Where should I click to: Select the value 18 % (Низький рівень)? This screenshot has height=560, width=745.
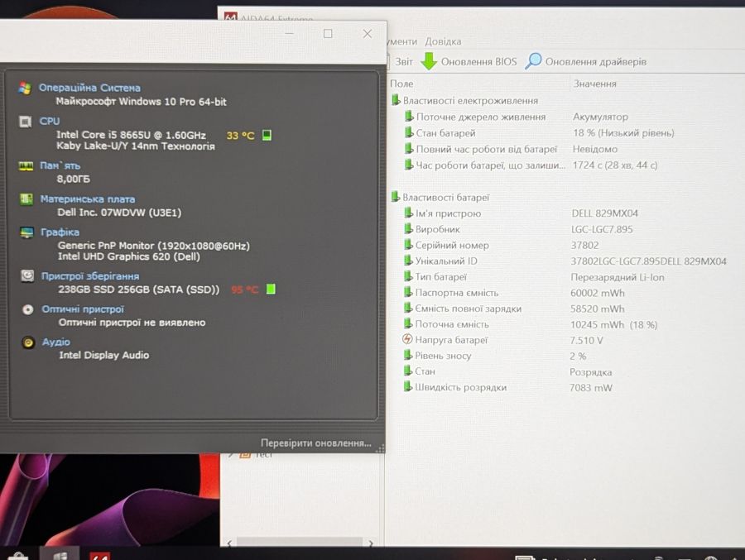click(623, 132)
